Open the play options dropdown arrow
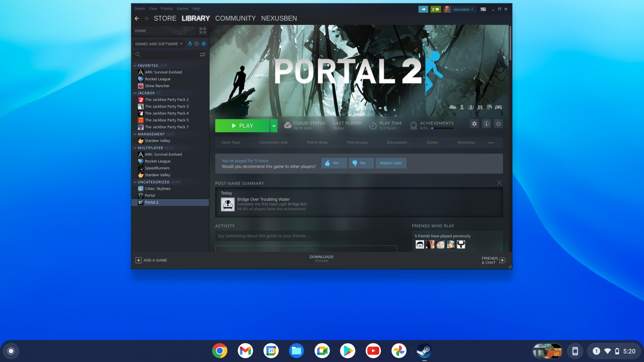The width and height of the screenshot is (644, 362). pos(274,126)
